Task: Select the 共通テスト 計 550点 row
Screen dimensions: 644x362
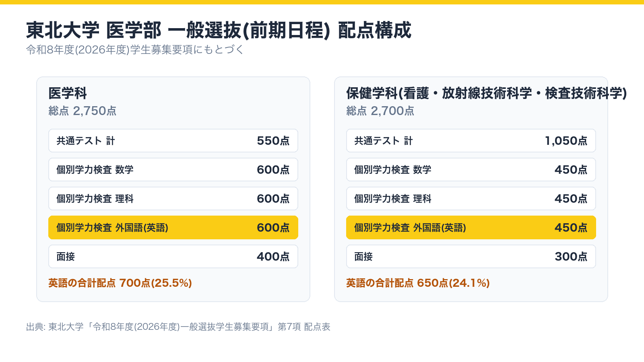Action: pos(173,141)
